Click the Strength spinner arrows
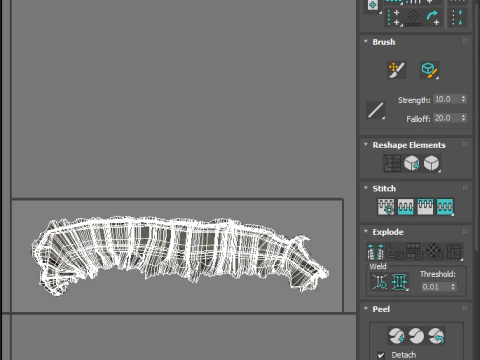Screen dimensions: 480x360 [463, 99]
